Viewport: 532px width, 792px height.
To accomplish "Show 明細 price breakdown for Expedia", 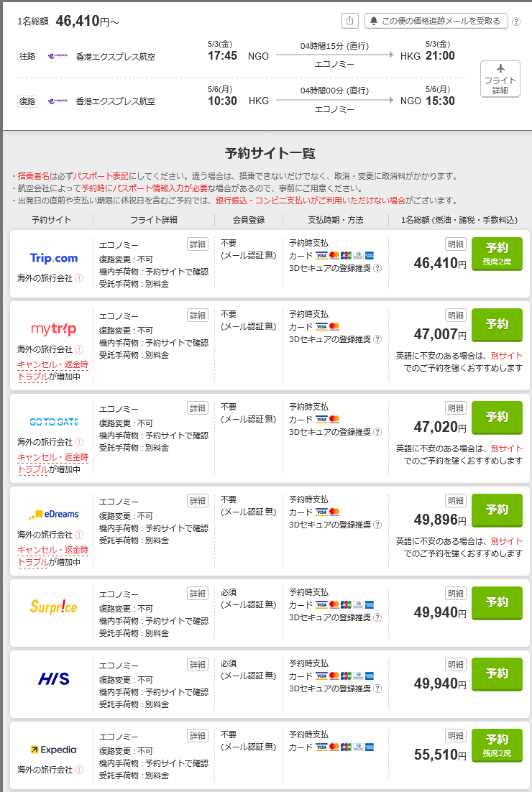I will coord(456,735).
